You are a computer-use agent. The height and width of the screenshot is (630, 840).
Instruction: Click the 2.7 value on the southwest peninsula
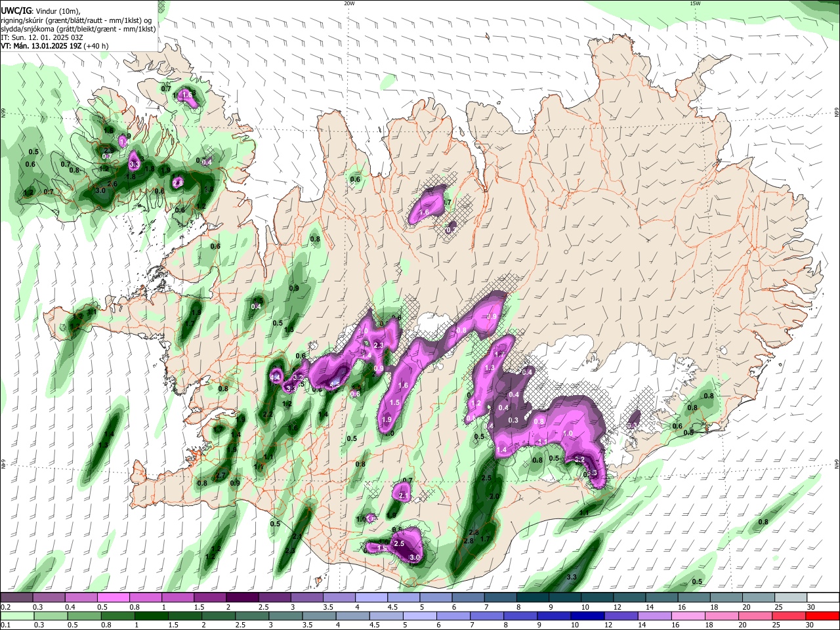point(220,476)
